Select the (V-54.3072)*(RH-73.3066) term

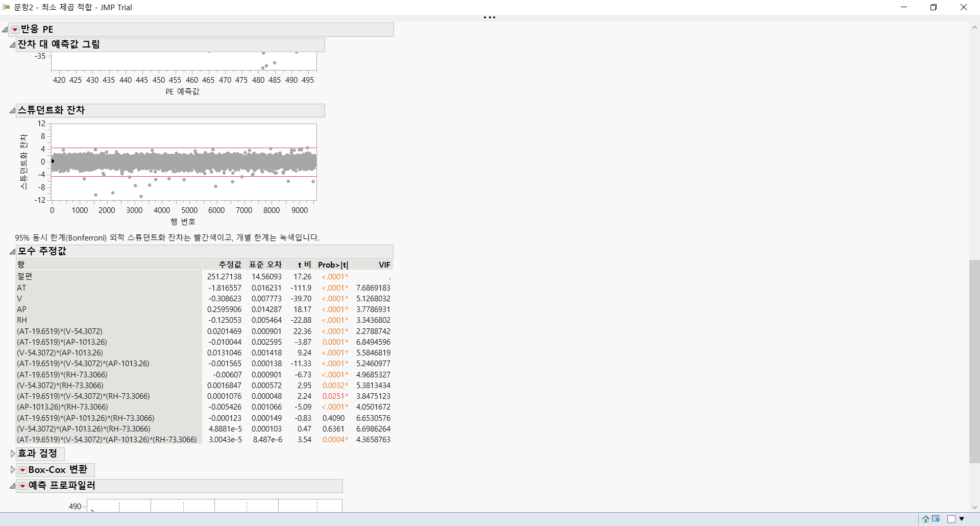(60, 386)
